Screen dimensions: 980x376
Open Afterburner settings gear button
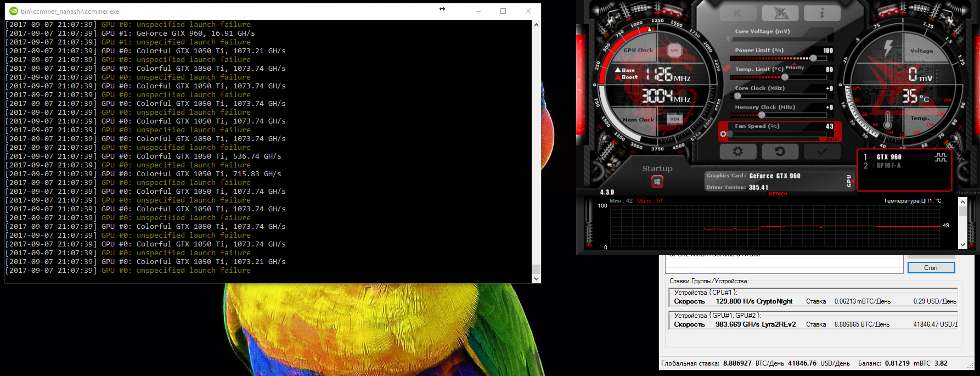coord(738,151)
